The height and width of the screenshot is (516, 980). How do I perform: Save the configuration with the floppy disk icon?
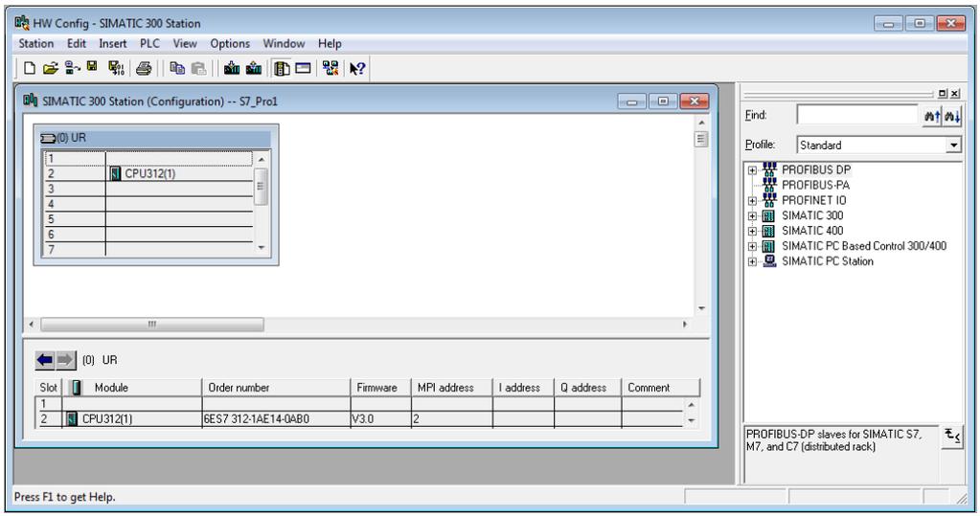(92, 66)
